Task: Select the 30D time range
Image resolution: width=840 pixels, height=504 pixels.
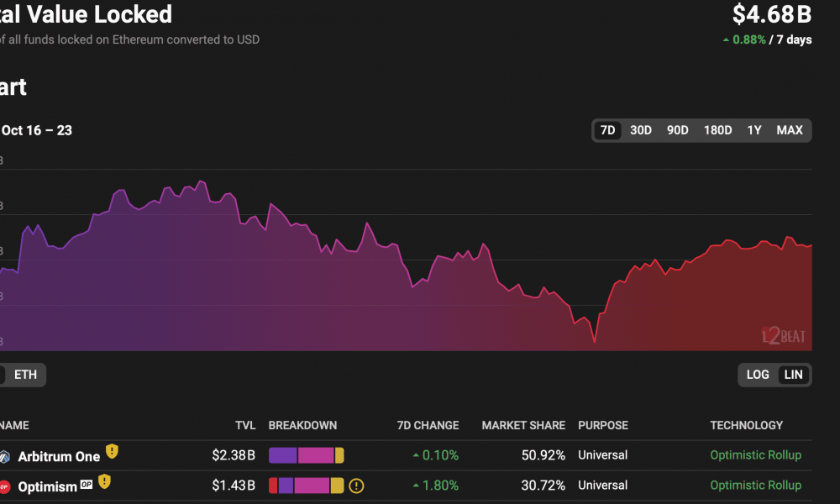Action: coord(641,130)
